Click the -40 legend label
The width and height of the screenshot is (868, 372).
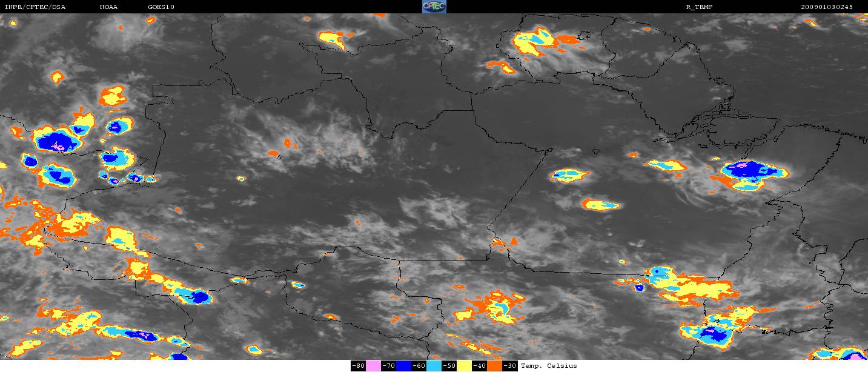coord(479,366)
